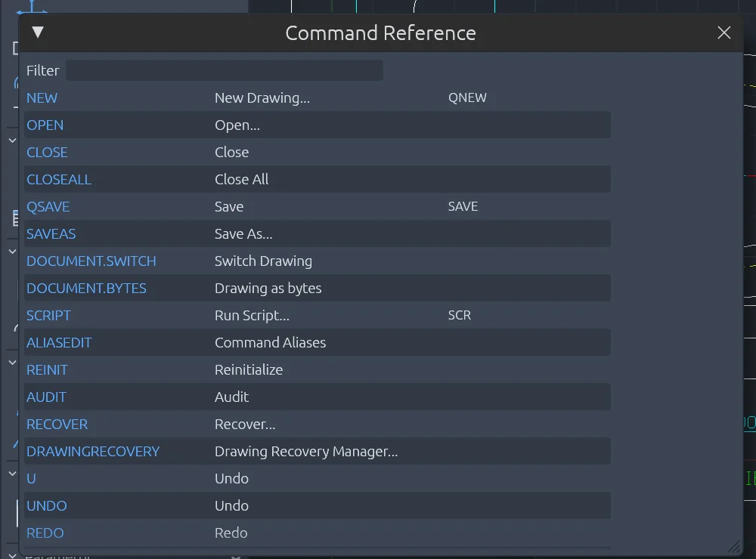Select the 'New Drawing...' description text
The image size is (756, 559).
[x=262, y=98]
